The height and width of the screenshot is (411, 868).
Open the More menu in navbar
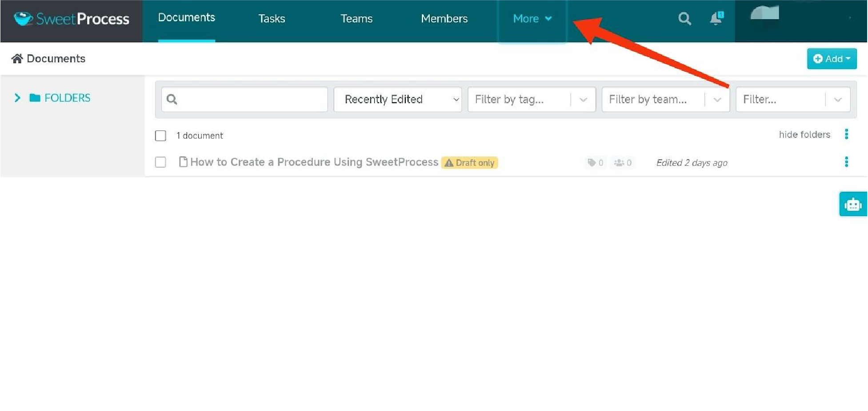(x=532, y=19)
